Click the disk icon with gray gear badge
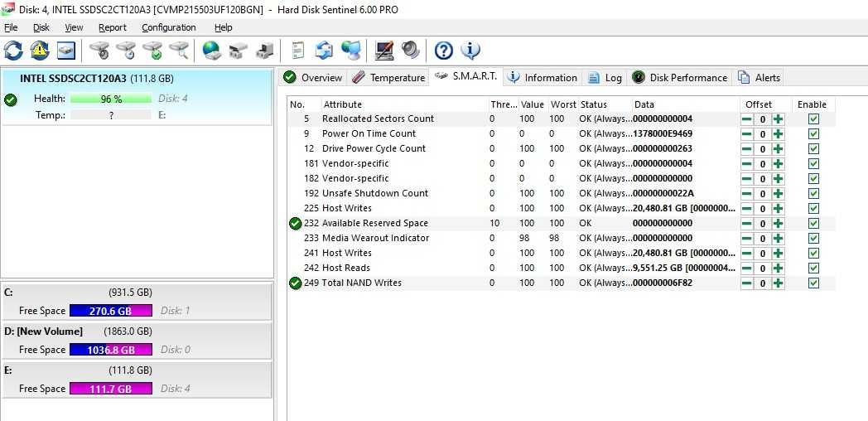This screenshot has width=868, height=421. pos(99,51)
